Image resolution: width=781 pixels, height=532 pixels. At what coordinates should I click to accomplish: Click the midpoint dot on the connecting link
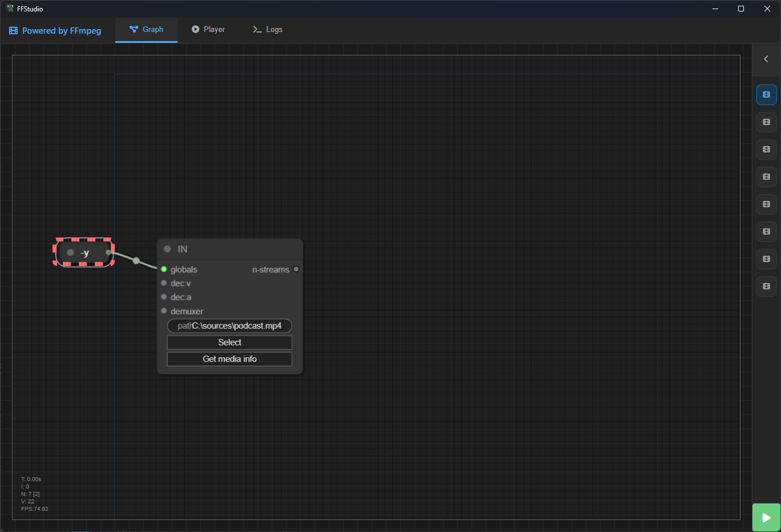pyautogui.click(x=136, y=261)
